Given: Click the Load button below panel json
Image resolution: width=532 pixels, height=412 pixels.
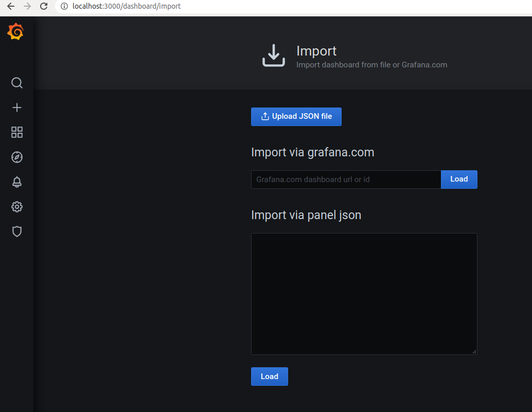Looking at the screenshot, I should (x=270, y=377).
